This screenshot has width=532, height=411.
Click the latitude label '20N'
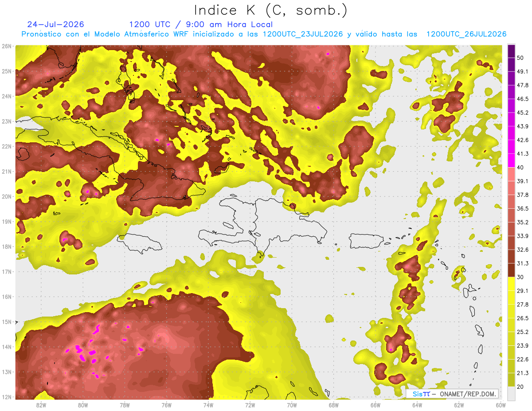coord(7,196)
